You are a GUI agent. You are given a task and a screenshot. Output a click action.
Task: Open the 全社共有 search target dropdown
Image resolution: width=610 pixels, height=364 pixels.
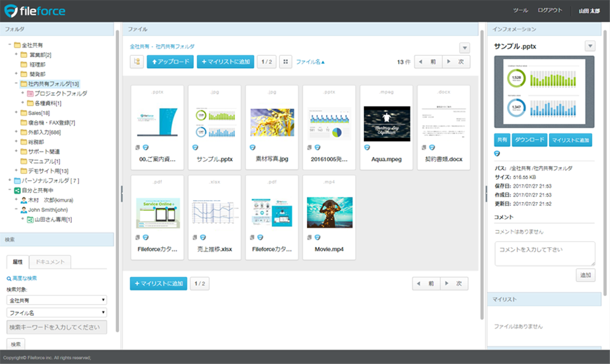[x=57, y=300]
